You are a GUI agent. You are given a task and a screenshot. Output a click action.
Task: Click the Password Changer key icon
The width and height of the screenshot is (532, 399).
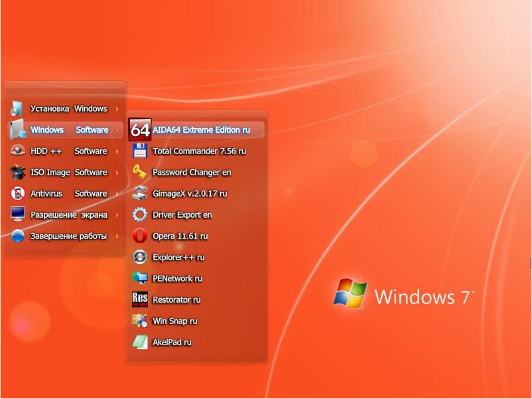pyautogui.click(x=140, y=172)
